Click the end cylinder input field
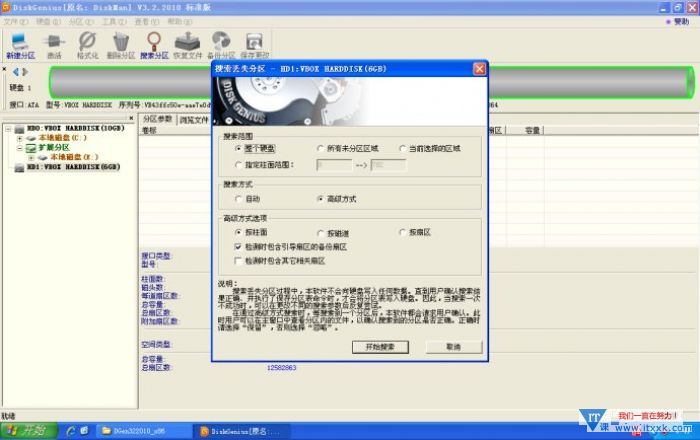700x440 pixels. 388,165
